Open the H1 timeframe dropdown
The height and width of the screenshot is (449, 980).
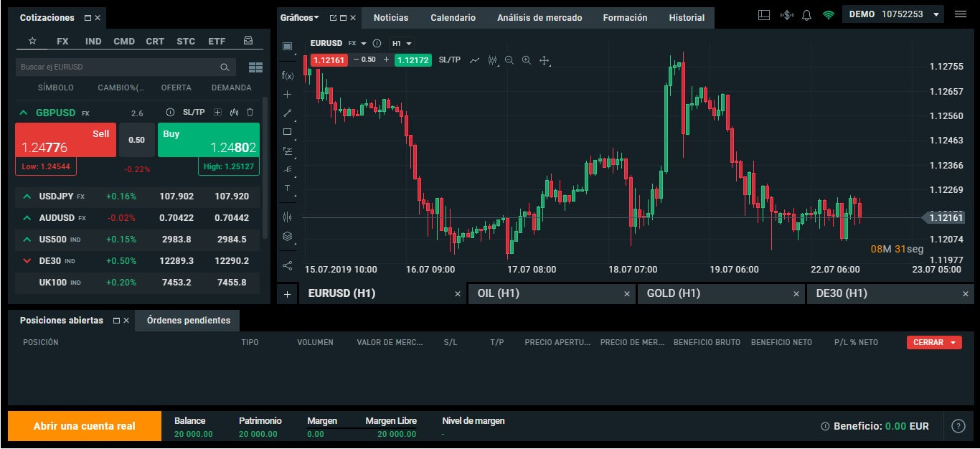click(402, 43)
